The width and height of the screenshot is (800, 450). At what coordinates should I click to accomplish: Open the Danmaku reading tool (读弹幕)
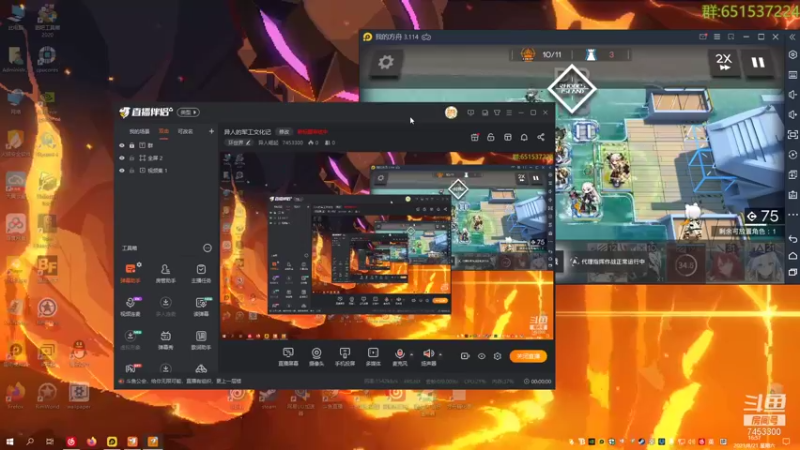(x=201, y=306)
